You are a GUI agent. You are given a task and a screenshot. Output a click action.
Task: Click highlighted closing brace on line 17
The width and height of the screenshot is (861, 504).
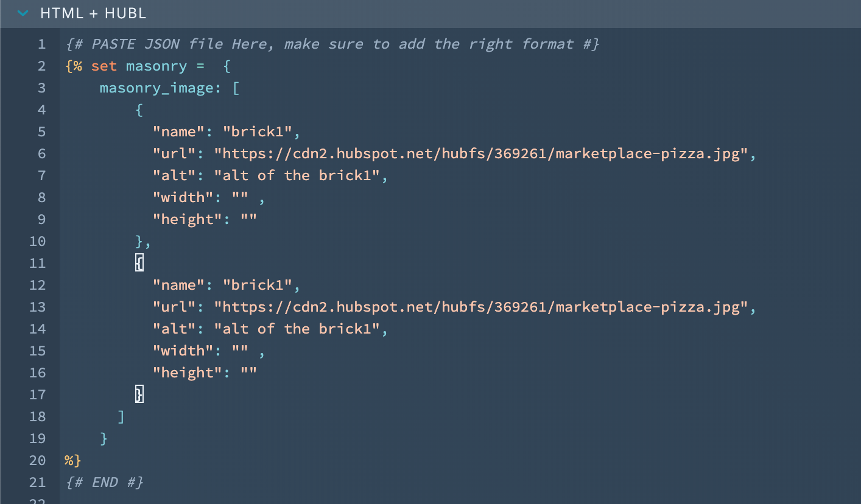tap(139, 394)
